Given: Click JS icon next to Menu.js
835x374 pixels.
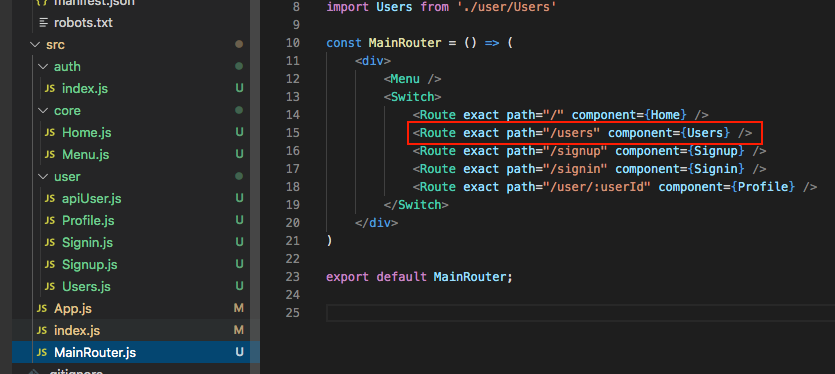Looking at the screenshot, I should [x=50, y=155].
